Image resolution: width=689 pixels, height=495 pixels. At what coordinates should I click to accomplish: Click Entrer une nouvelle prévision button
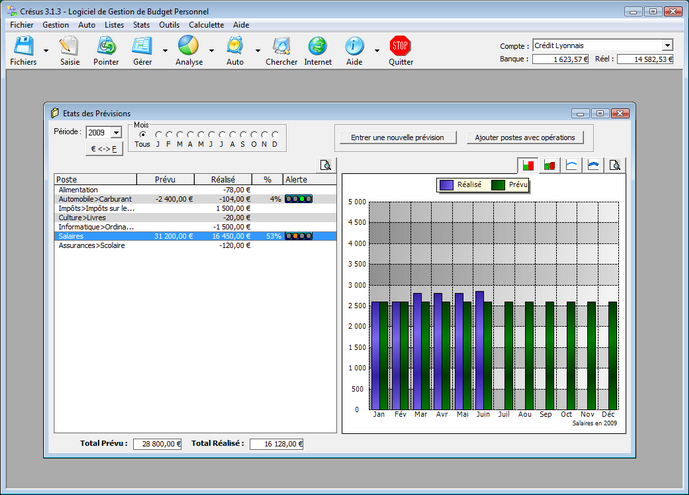click(397, 137)
